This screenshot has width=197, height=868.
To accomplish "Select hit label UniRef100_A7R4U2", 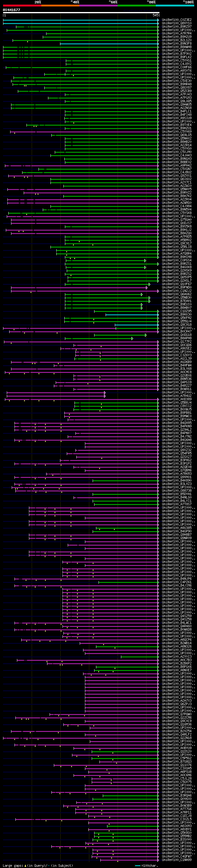I will point(177,396).
